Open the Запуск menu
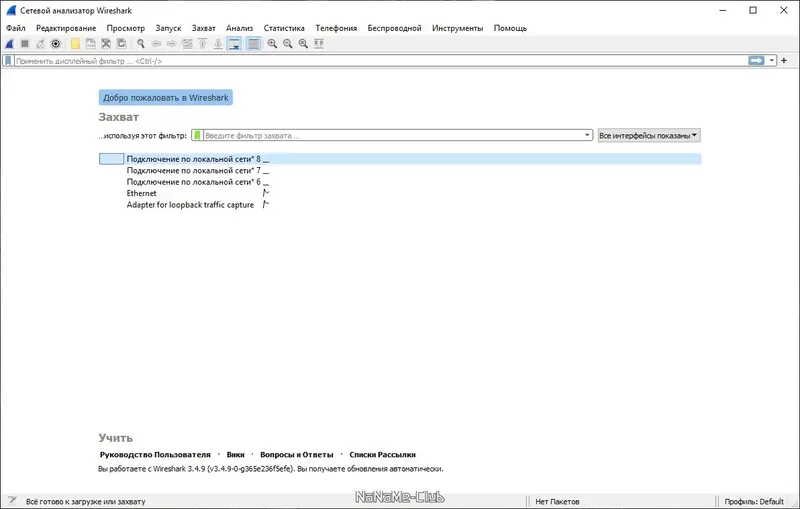Screen dimensions: 800x509 [x=168, y=28]
